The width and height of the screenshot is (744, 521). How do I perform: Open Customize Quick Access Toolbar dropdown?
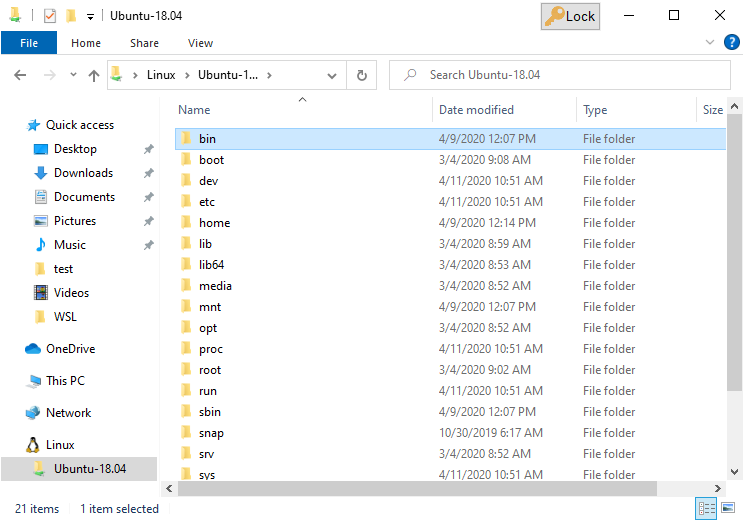point(90,17)
